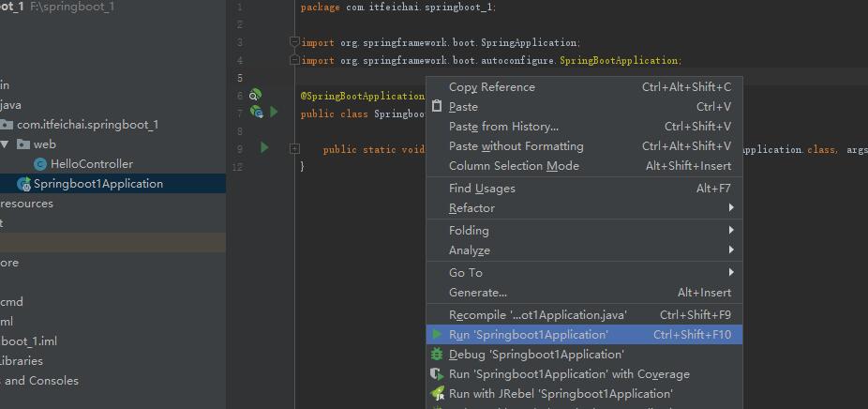Click the Springboot1Application file icon in tree

(23, 184)
